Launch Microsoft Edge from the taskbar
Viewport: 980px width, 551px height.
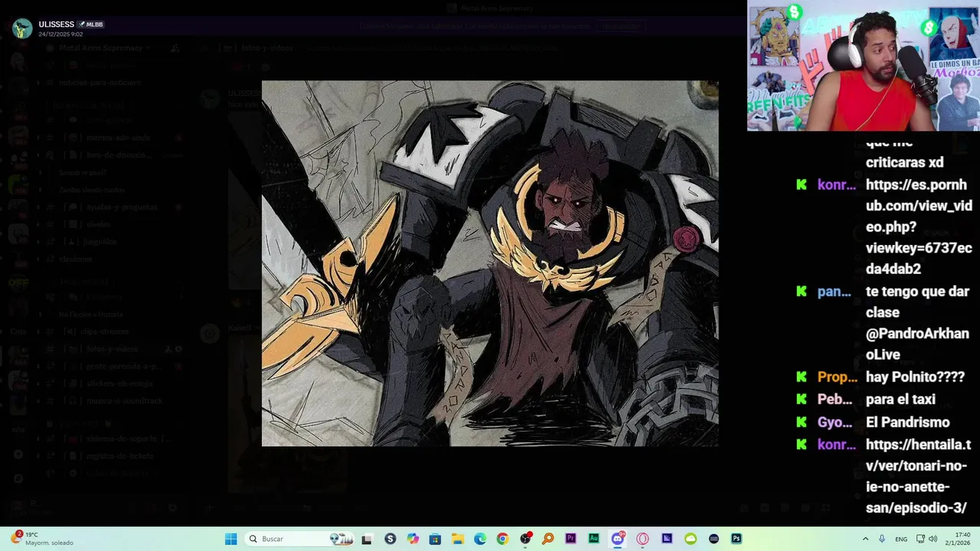tap(479, 539)
